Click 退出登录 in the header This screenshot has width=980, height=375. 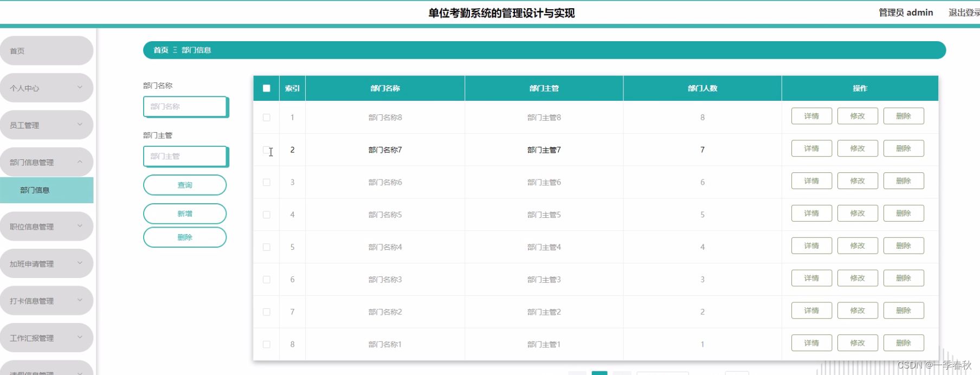964,12
